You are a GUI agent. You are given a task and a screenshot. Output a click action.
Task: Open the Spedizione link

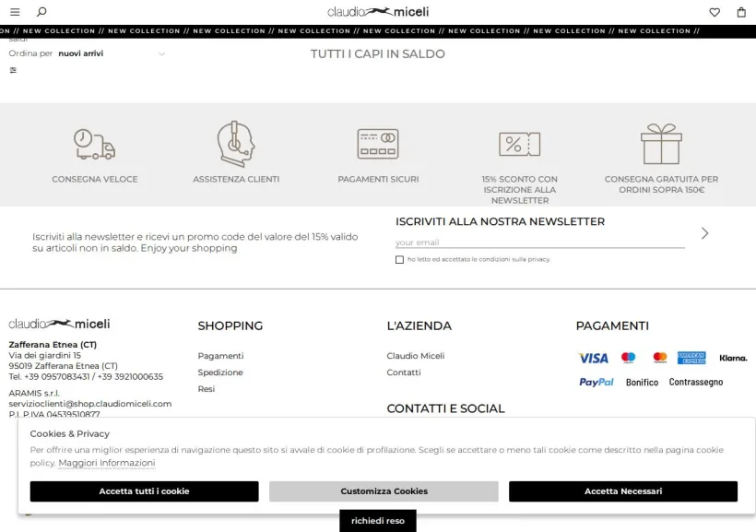coord(220,372)
